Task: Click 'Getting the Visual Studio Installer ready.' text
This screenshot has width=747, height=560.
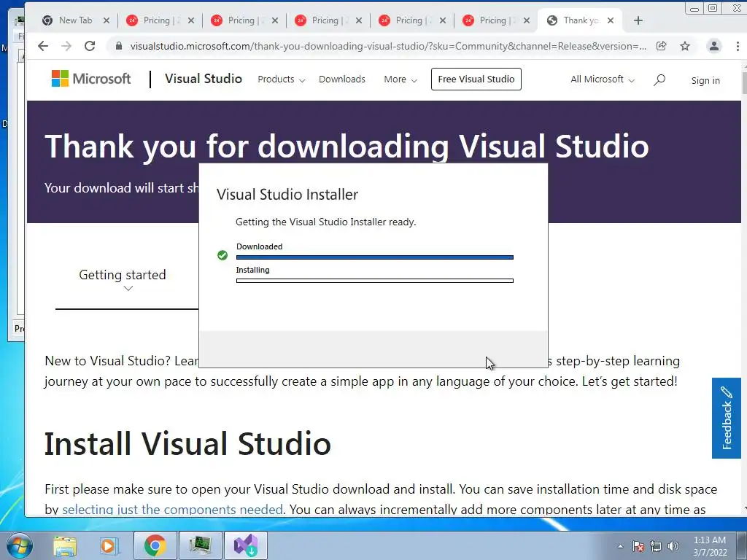Action: tap(326, 222)
